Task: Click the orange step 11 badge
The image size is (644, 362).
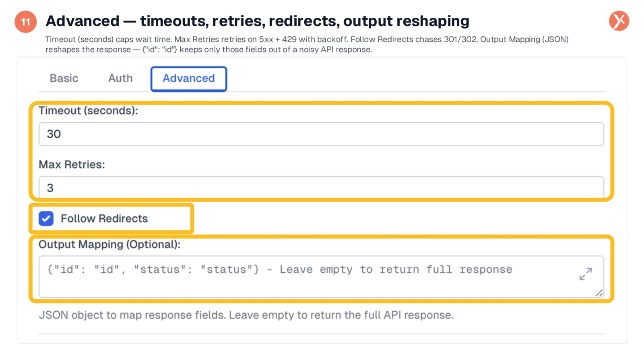Action: 25,22
